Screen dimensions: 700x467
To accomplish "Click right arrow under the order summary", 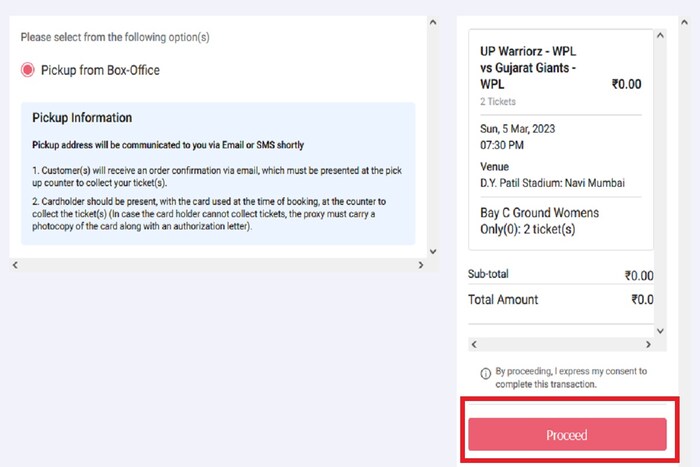I will 648,344.
